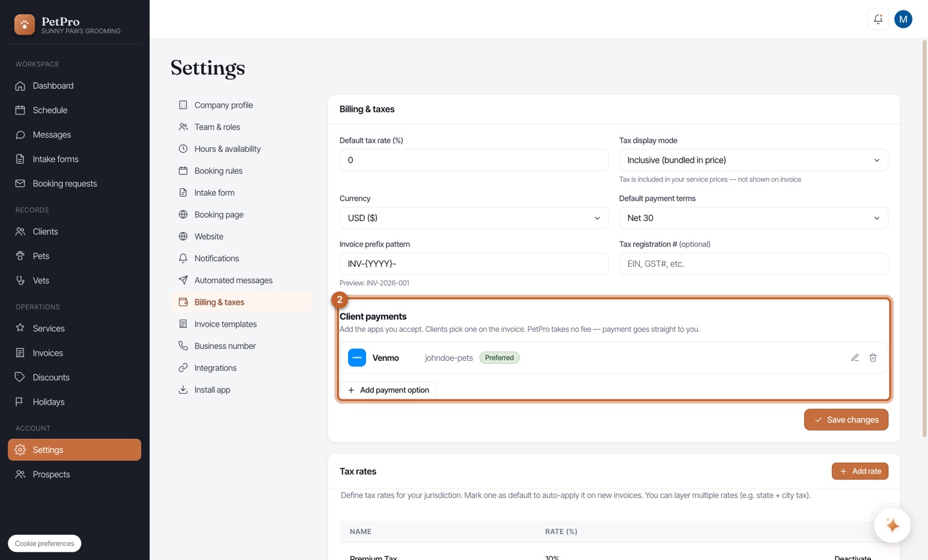Click the Preview: INV-2026-001 text
Image resolution: width=928 pixels, height=560 pixels.
point(374,283)
